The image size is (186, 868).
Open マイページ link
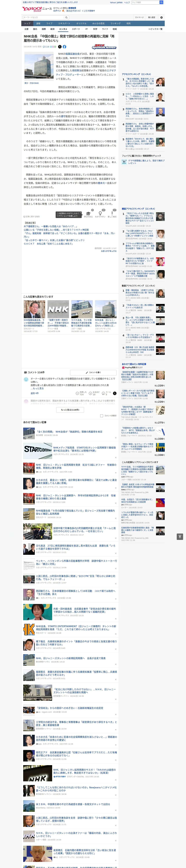point(139,18)
